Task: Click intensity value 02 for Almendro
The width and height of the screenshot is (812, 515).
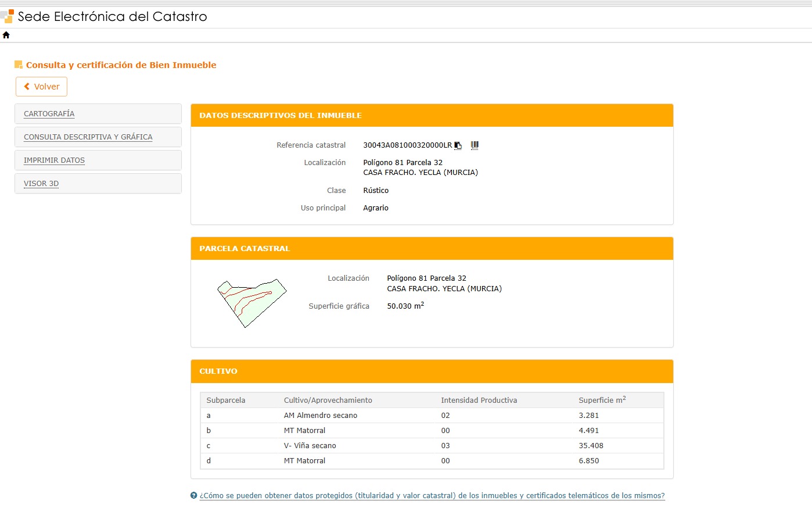Action: [445, 416]
